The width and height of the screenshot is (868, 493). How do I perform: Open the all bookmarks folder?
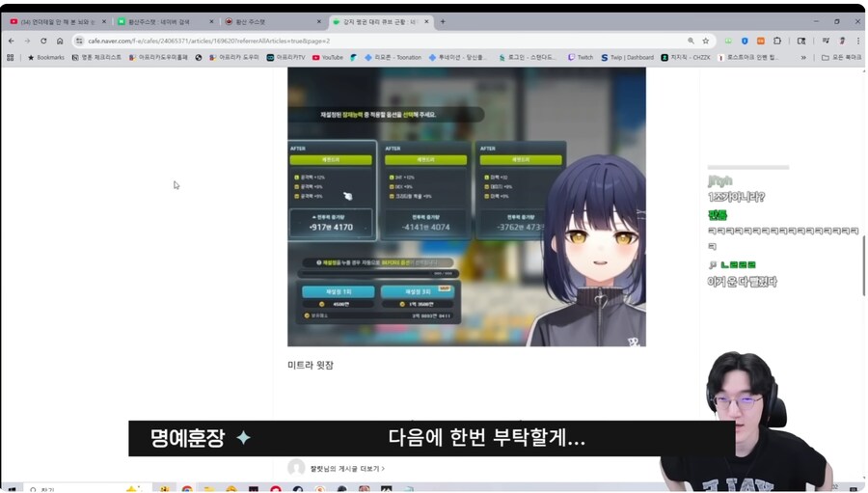[841, 57]
